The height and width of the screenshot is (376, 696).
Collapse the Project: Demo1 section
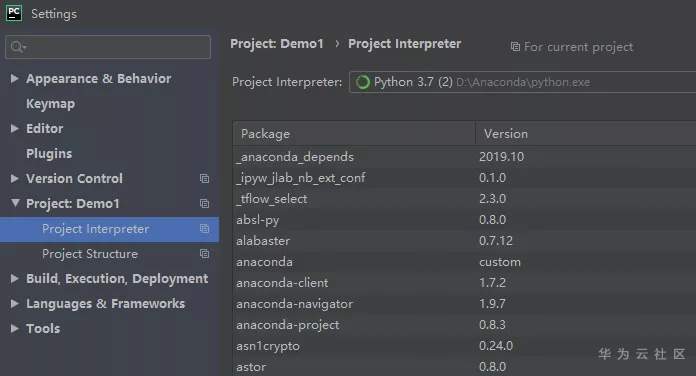pyautogui.click(x=15, y=203)
